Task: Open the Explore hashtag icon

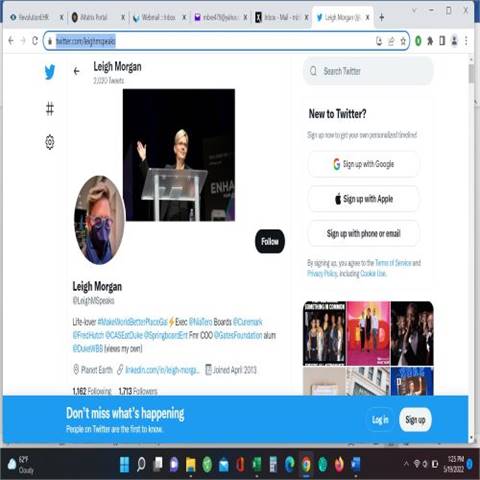Action: [50, 109]
